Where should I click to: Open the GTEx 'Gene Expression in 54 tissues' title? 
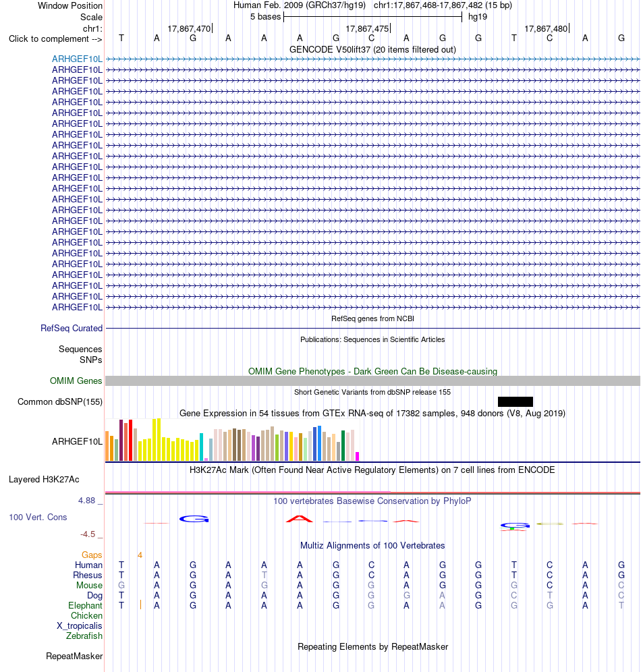pos(372,413)
